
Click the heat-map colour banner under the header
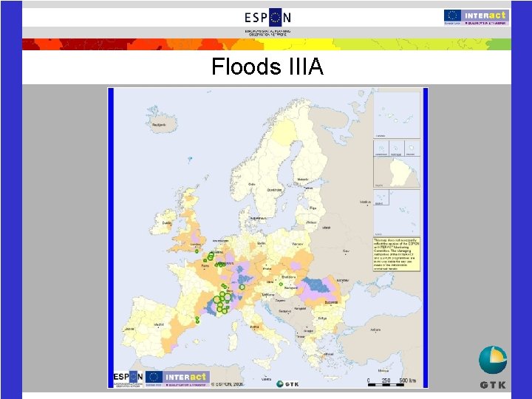tap(267, 44)
